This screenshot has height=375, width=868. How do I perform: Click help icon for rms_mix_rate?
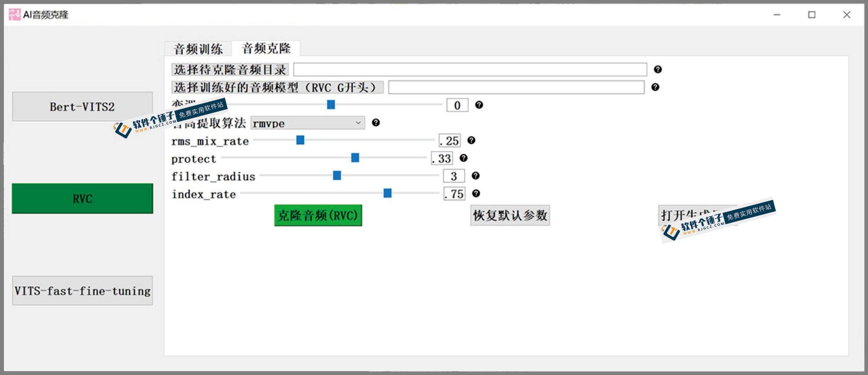pos(472,140)
